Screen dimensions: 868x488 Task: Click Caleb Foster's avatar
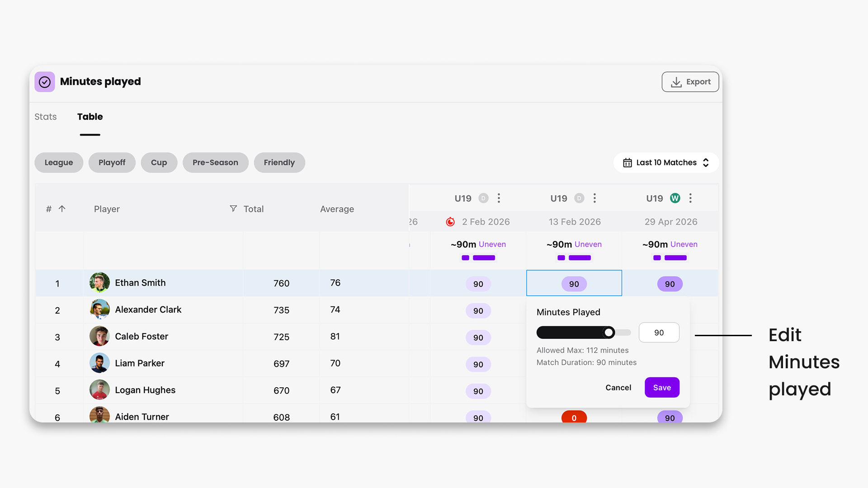pyautogui.click(x=99, y=336)
